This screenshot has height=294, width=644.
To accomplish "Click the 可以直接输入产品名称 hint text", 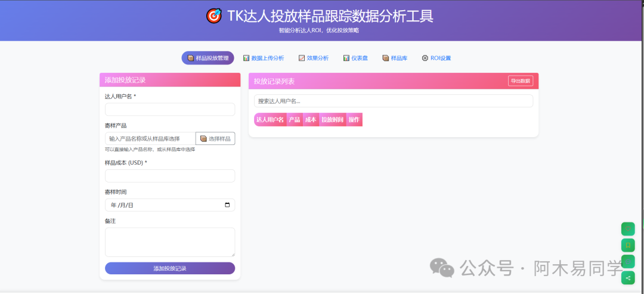I will (150, 150).
